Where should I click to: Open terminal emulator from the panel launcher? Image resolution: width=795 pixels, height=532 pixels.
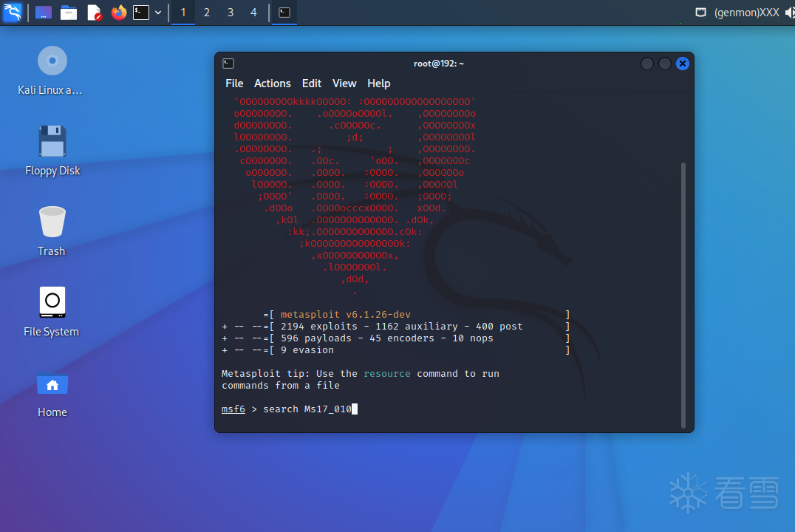click(x=141, y=12)
